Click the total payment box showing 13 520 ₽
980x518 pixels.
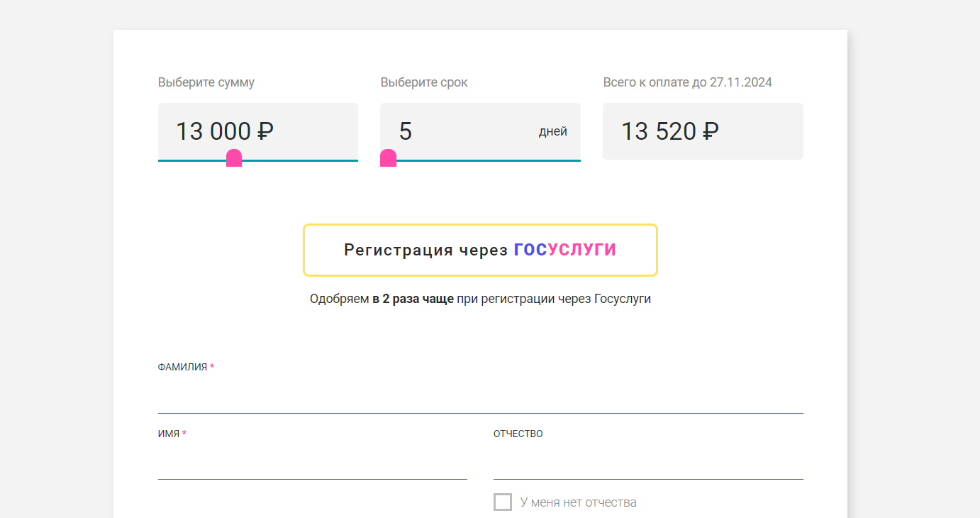click(x=703, y=131)
